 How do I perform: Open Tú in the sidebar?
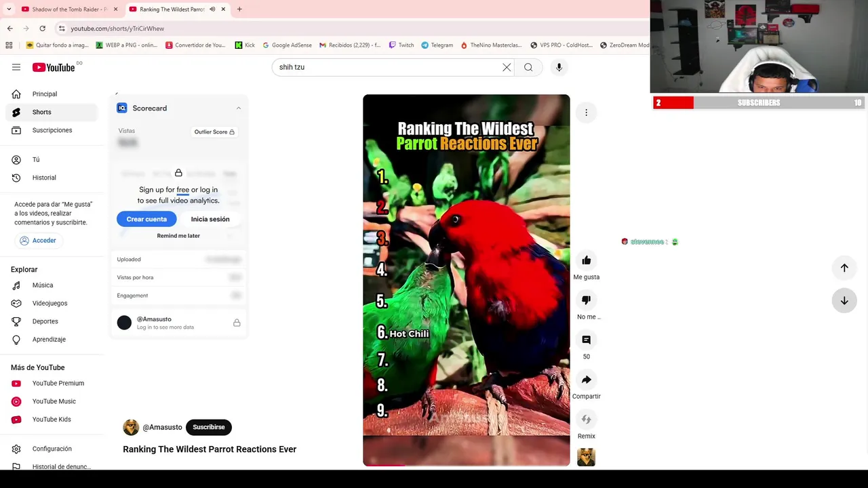tap(52, 160)
